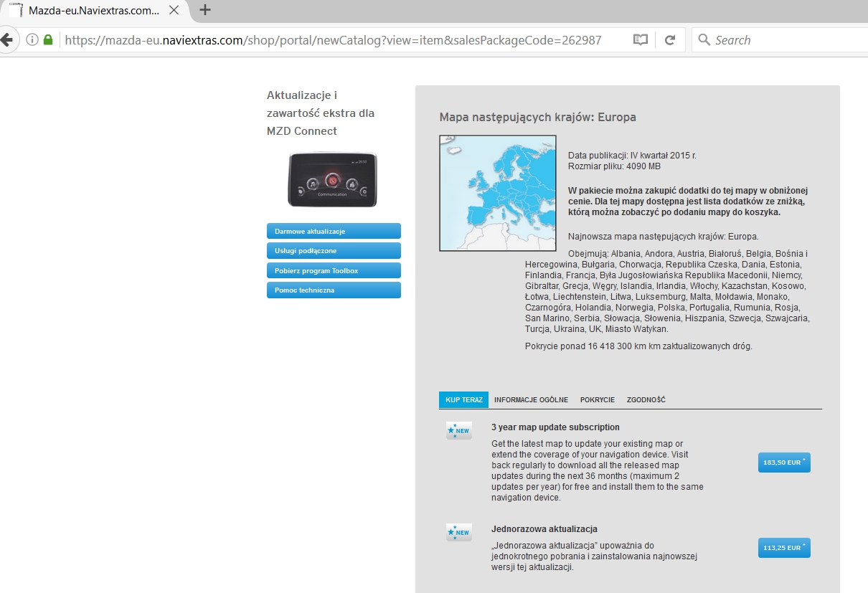This screenshot has height=593, width=868.
Task: Click the Europe map thumbnail
Action: (497, 193)
